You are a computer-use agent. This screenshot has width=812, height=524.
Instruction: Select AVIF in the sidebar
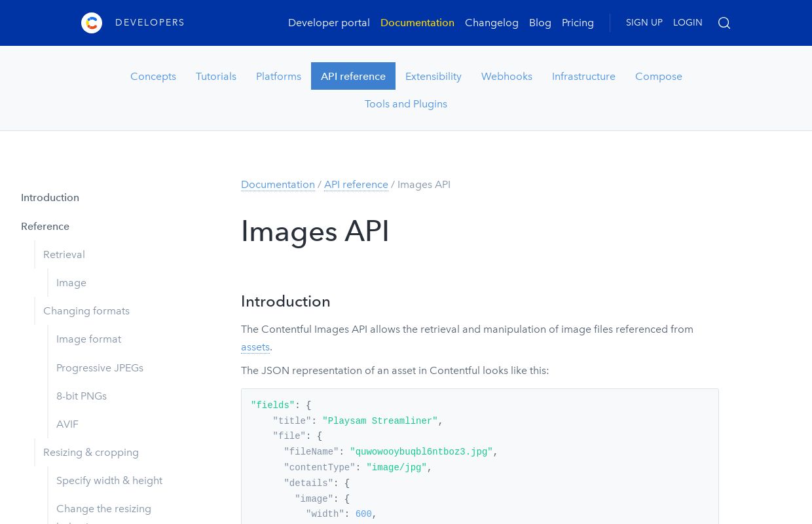click(67, 424)
